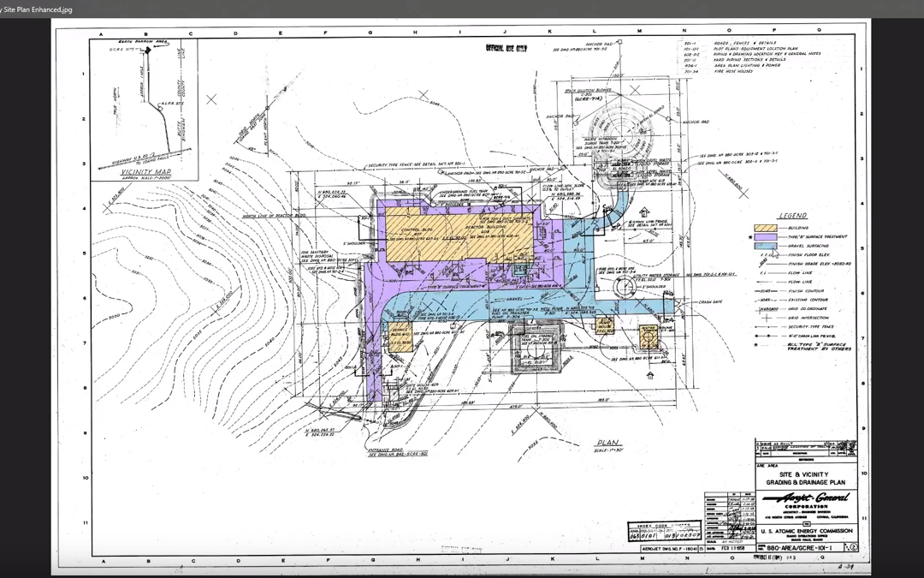
Task: Click 'GRID INTERSECTION' legend entry
Action: pos(808,318)
